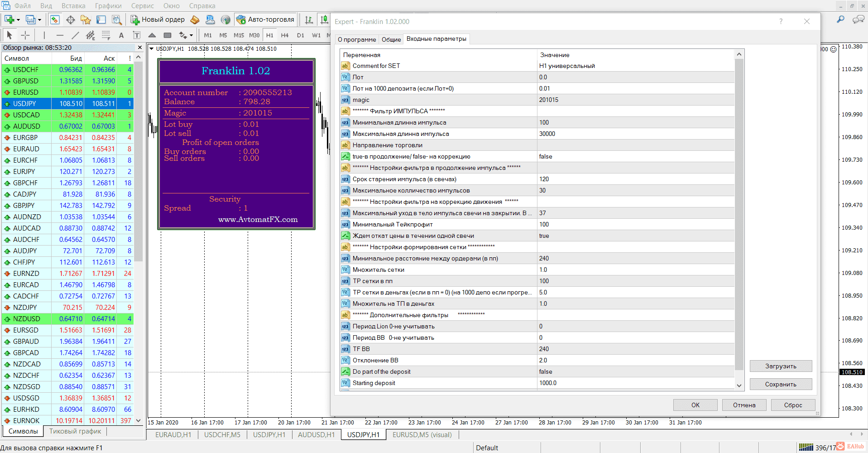Switch timeframe to M15
868x453 pixels.
(239, 35)
